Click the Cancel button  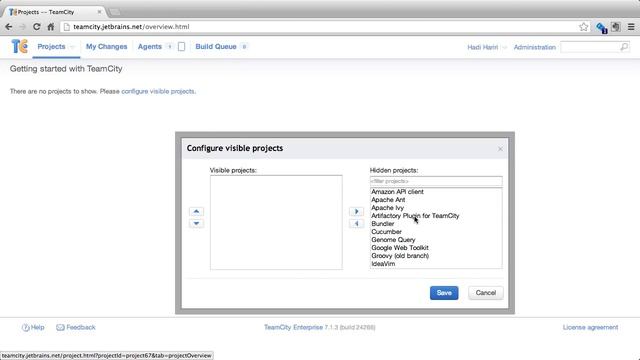coord(486,293)
